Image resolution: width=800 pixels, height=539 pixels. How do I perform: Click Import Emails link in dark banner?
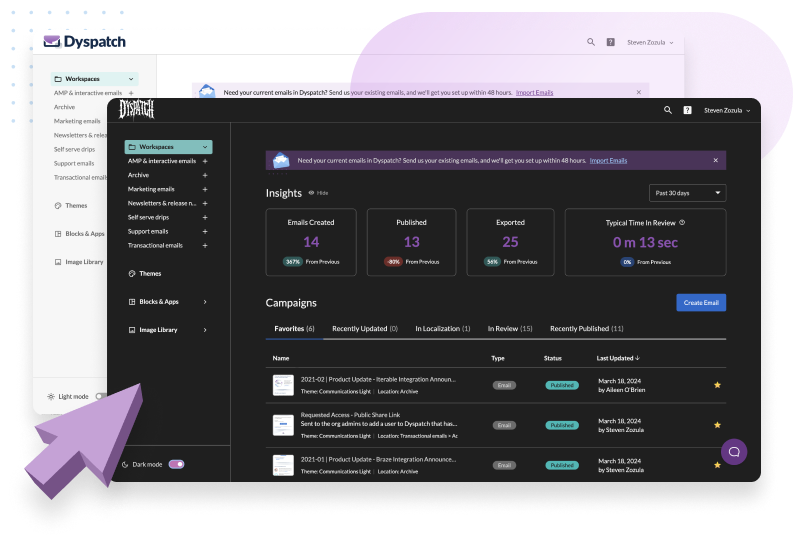(x=608, y=160)
